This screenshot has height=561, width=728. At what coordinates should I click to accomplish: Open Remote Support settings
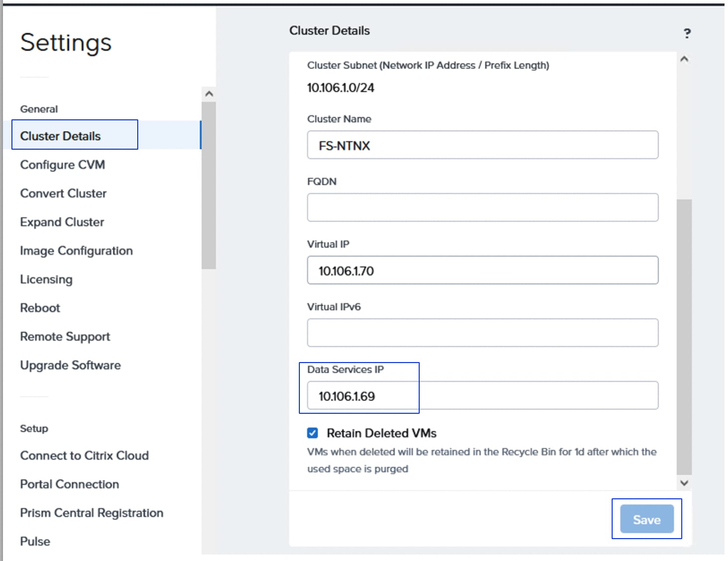(65, 337)
